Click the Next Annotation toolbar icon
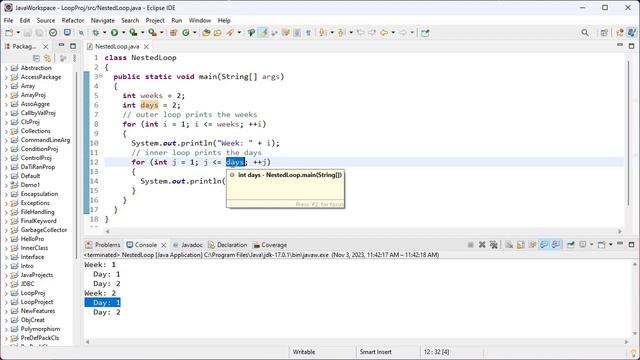Image resolution: width=640 pixels, height=360 pixels. point(322,33)
